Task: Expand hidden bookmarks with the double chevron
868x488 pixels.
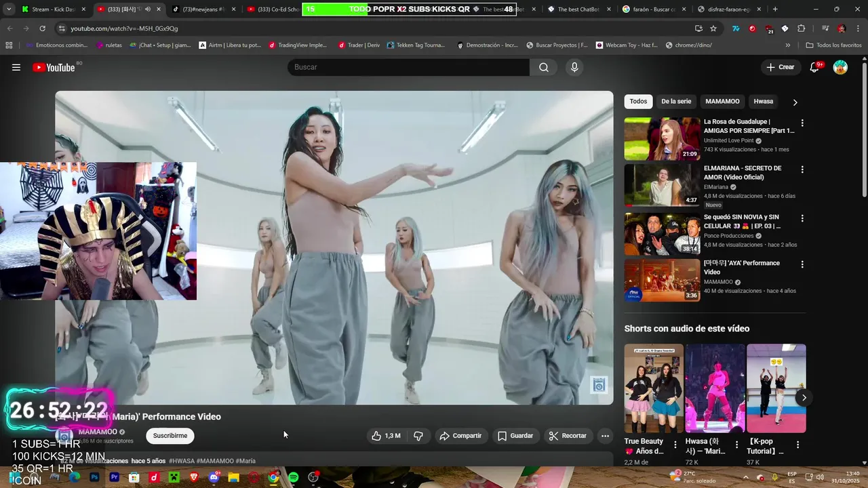Action: [787, 45]
